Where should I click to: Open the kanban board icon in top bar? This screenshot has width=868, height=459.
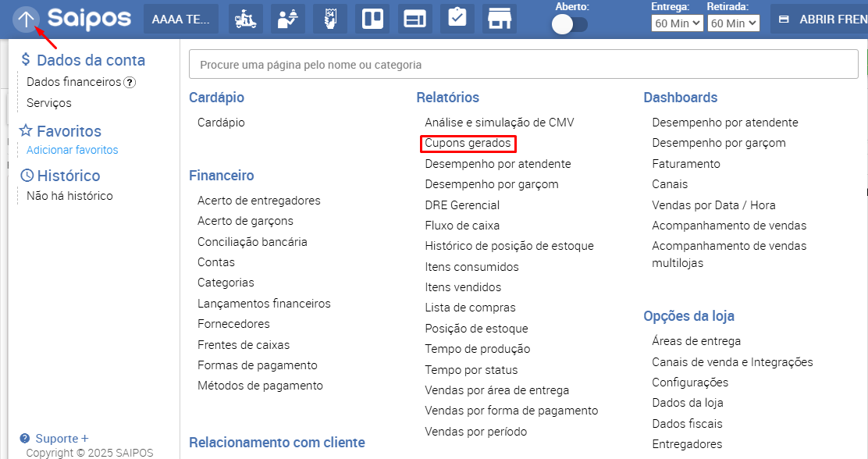372,20
